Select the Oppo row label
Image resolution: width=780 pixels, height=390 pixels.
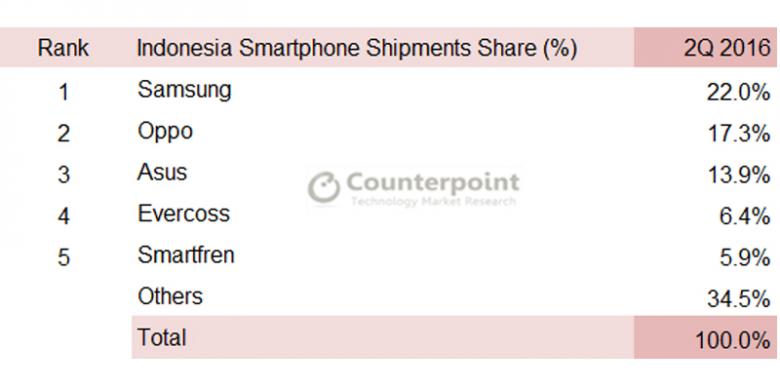(165, 132)
